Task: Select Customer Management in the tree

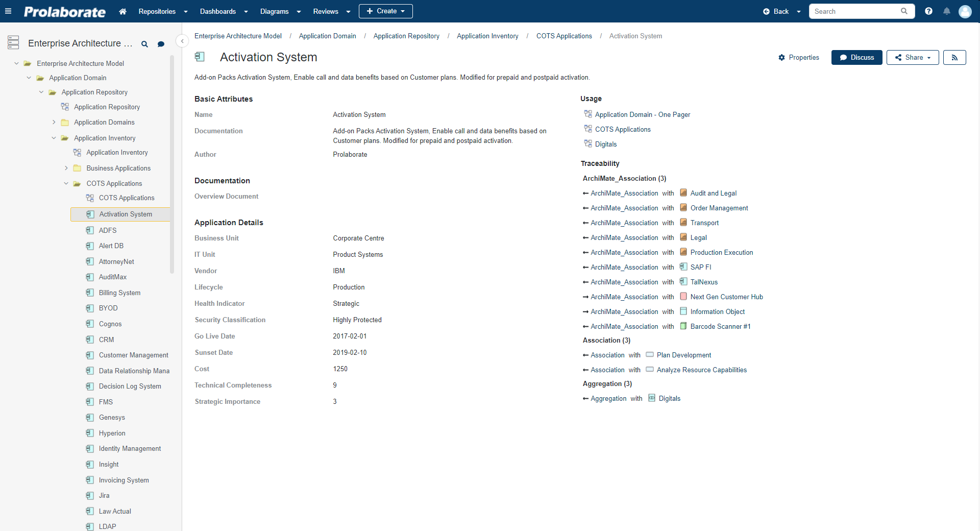Action: pyautogui.click(x=134, y=355)
